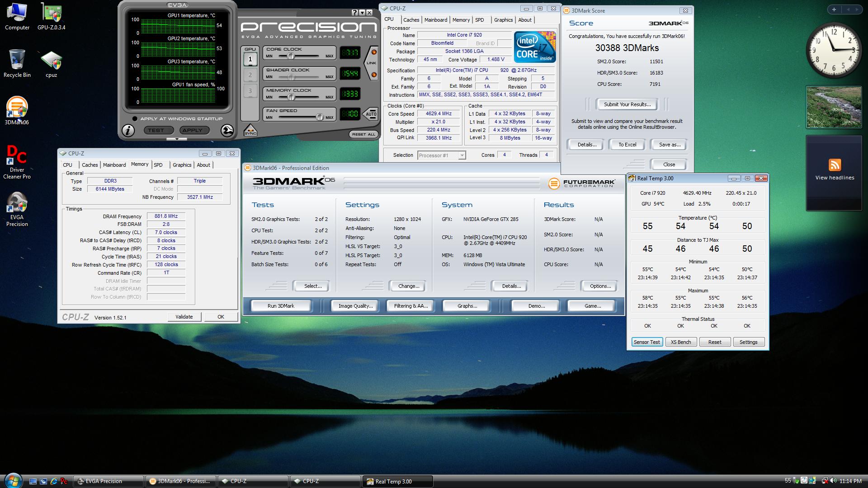Click the Fan Speed slider handle
The image size is (868, 488).
click(x=320, y=117)
